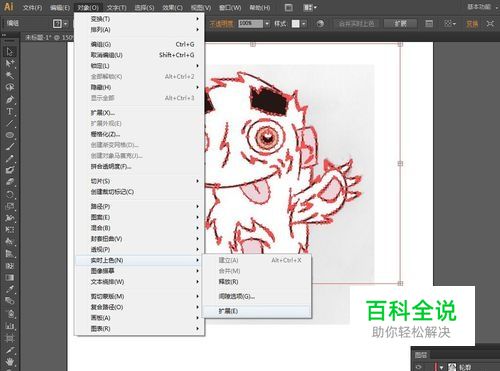500x371 pixels.
Task: Switch to the untitled document tab
Action: [49, 37]
